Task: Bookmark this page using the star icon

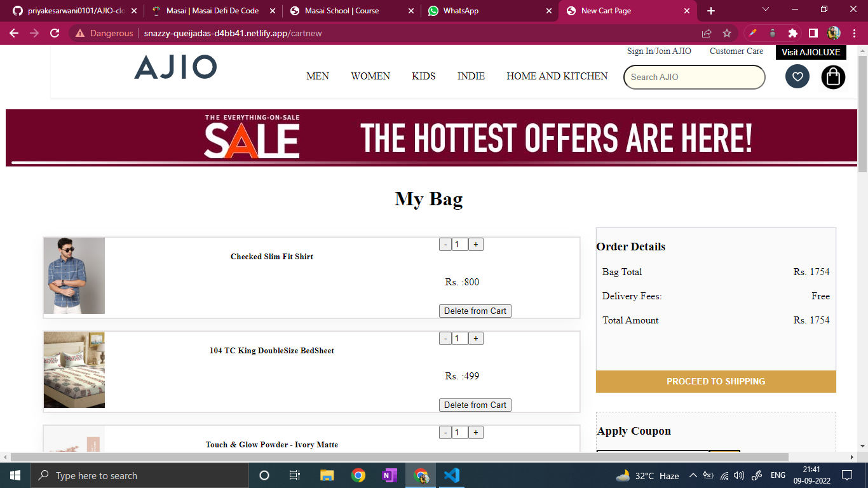Action: [726, 33]
